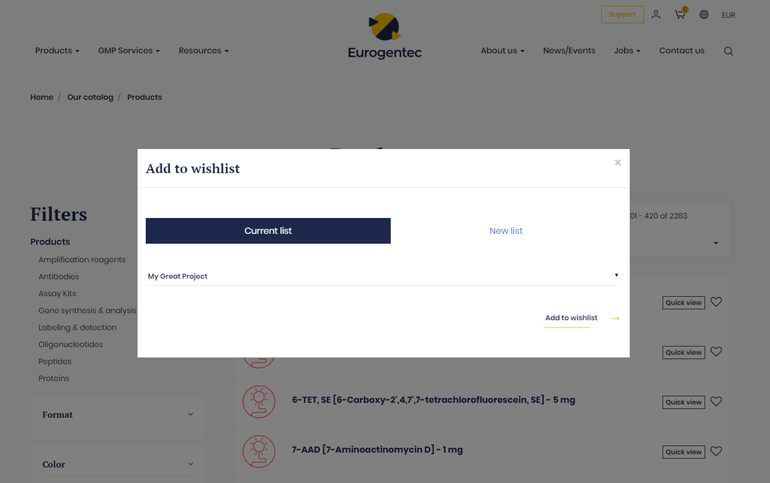Select the Current list tab

pyautogui.click(x=268, y=231)
